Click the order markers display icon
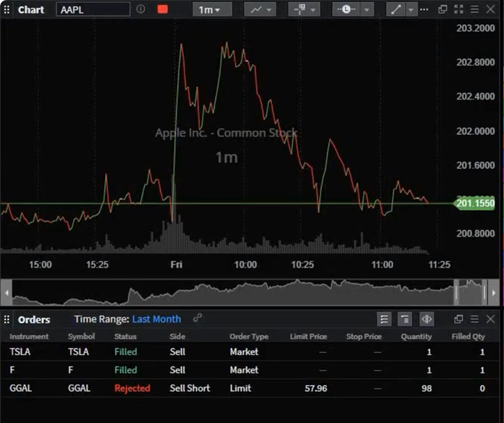 tap(300, 10)
